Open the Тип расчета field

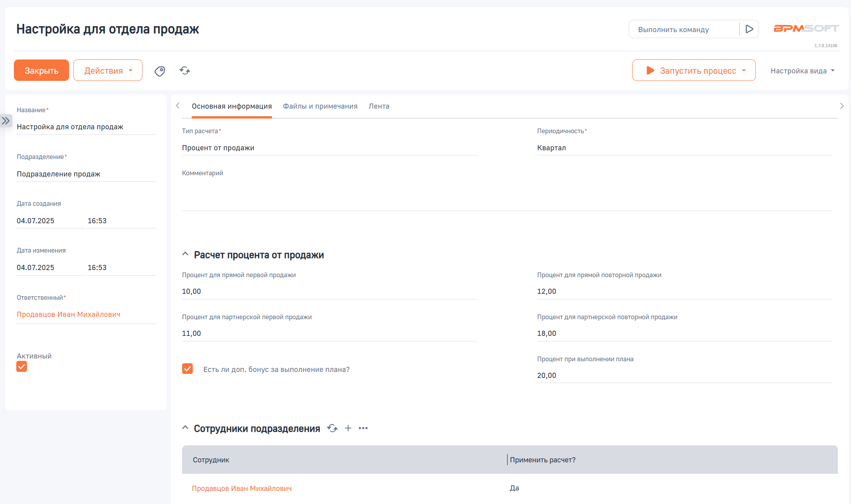(x=329, y=148)
